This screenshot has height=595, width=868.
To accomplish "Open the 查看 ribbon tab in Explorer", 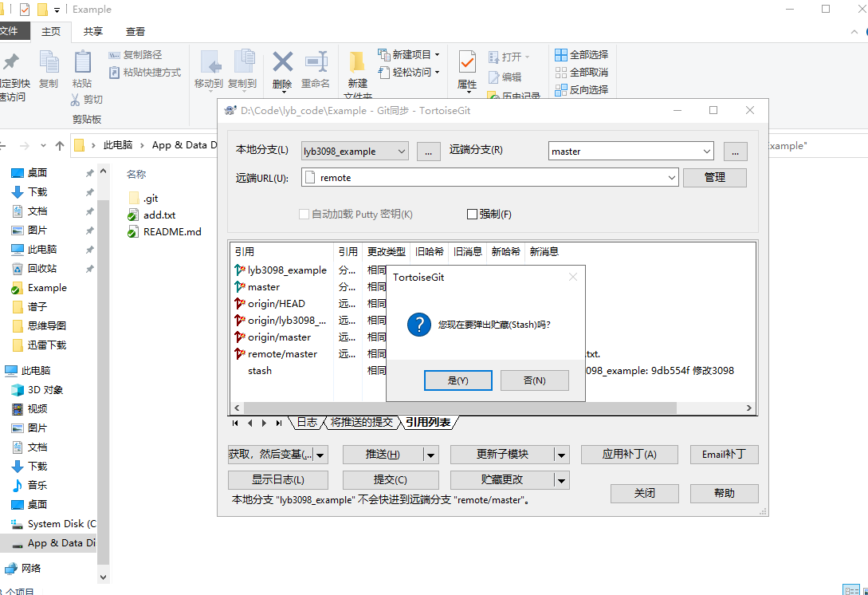I will [x=135, y=32].
